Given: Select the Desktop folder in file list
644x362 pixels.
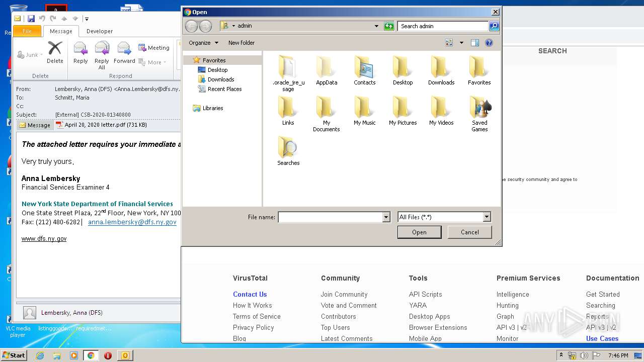Looking at the screenshot, I should [403, 70].
